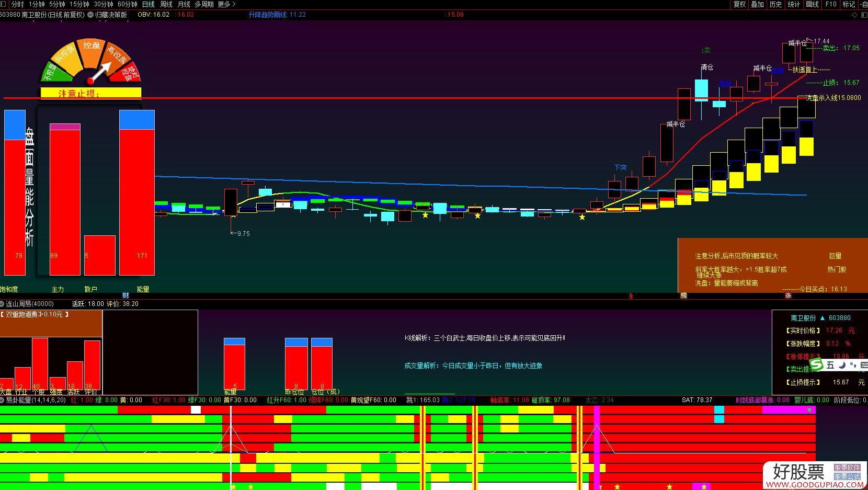Switch chart to 周线 weekly view
Image resolution: width=868 pixels, height=490 pixels.
[166, 4]
